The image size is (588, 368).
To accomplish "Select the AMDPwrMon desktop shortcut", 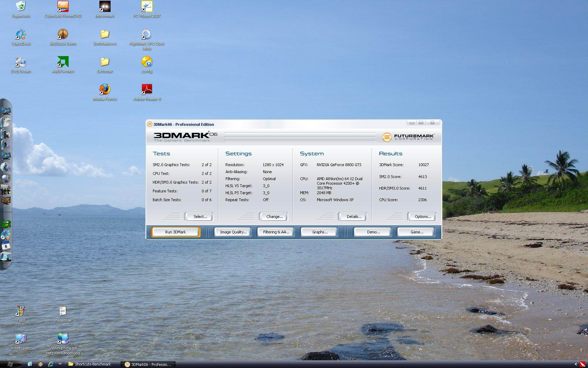I will click(x=63, y=65).
